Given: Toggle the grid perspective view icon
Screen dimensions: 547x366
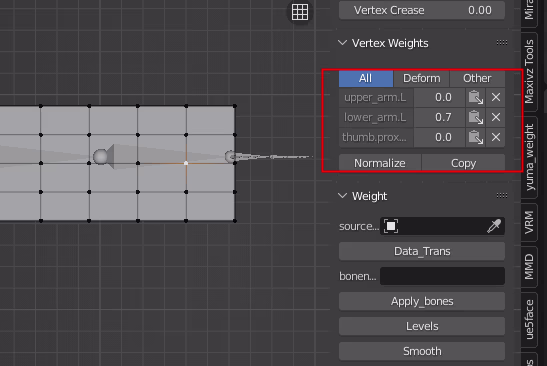Looking at the screenshot, I should 300,12.
